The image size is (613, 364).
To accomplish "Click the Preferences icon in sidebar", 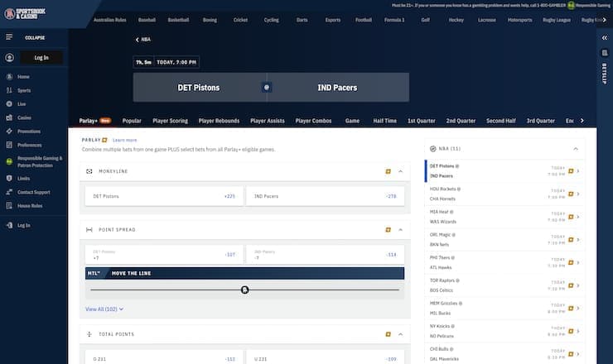I will 9,145.
